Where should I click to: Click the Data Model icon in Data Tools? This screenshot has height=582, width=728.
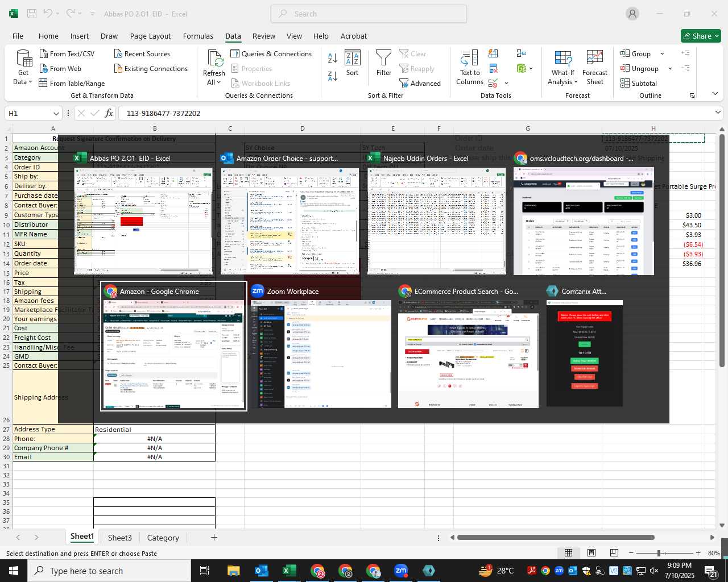point(522,68)
